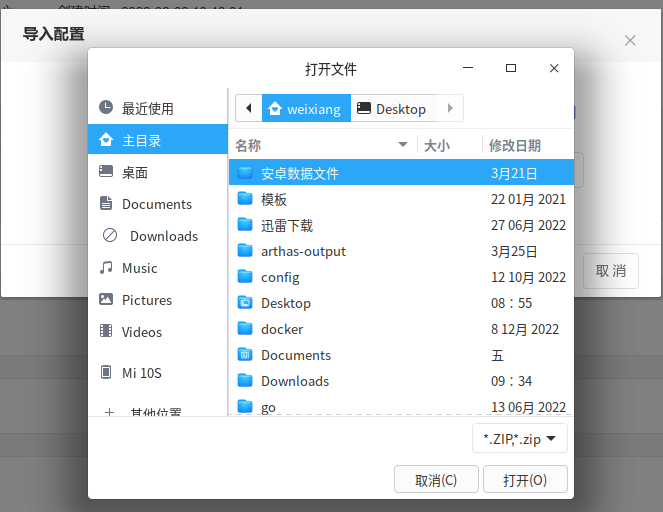Click the picture icon beside Pictures

coord(106,299)
